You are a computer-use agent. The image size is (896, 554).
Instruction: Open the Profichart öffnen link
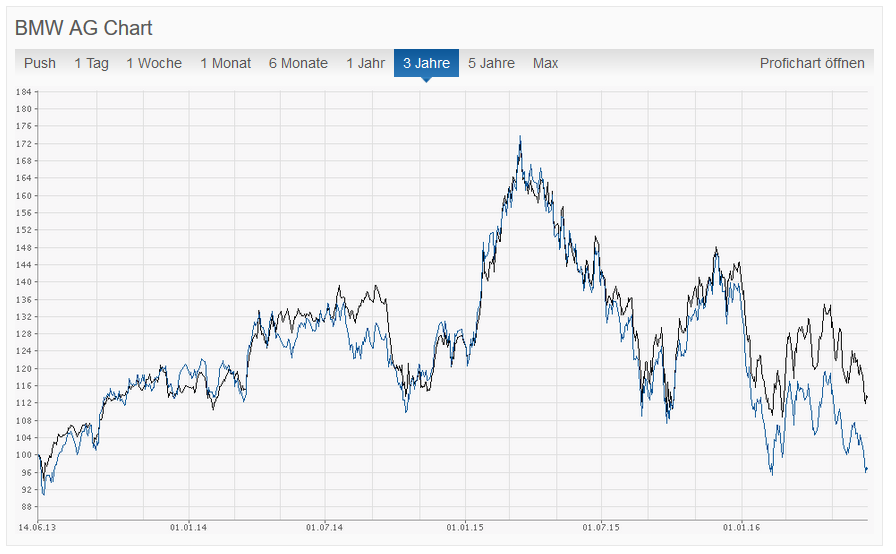812,63
